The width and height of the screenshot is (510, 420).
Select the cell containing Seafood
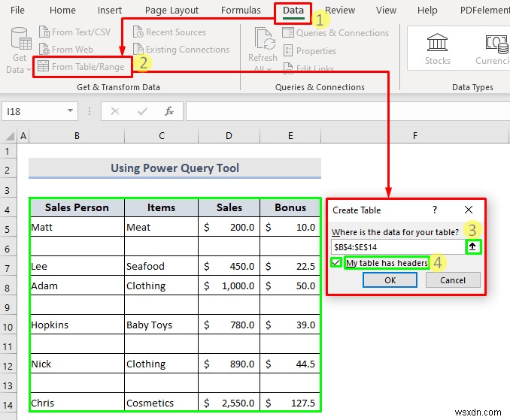161,266
